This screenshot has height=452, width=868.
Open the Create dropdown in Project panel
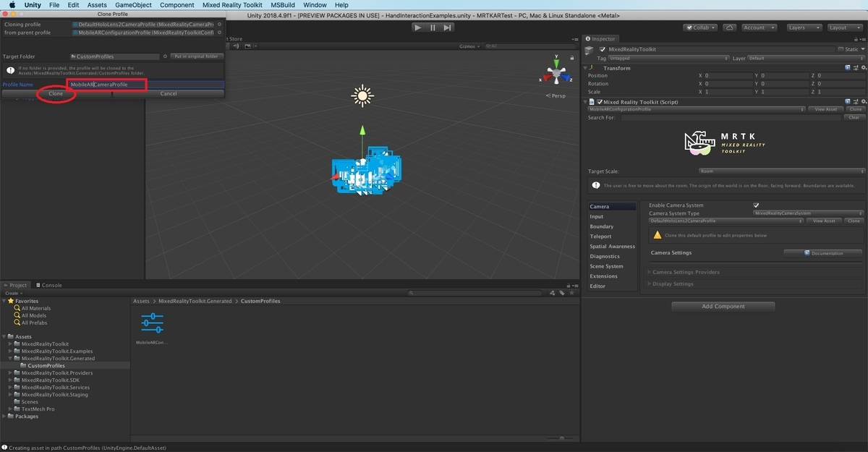click(14, 293)
